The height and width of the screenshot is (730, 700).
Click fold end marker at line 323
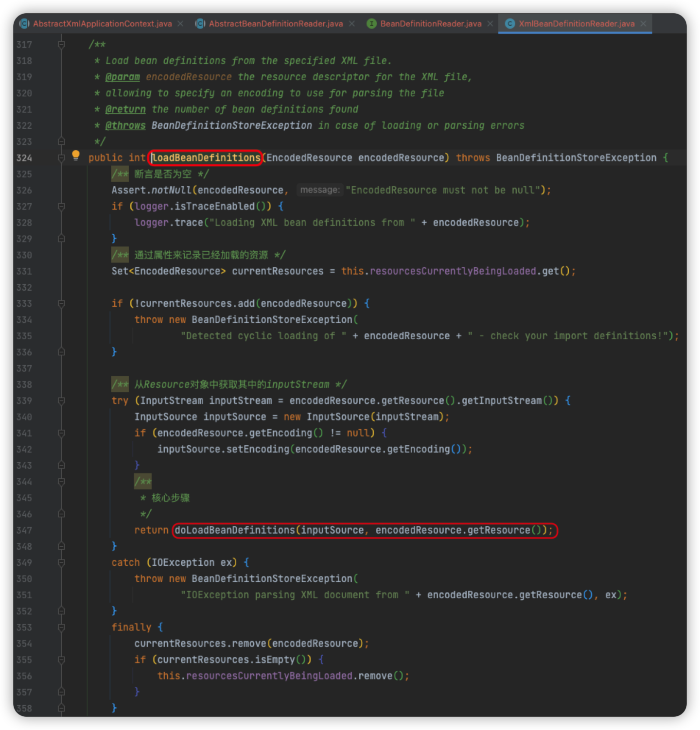point(61,142)
